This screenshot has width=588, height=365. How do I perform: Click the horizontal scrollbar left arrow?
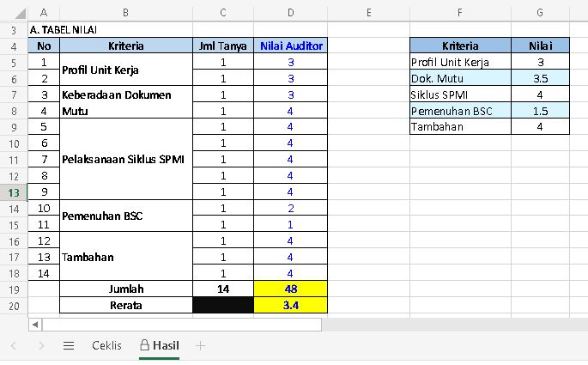coord(35,325)
